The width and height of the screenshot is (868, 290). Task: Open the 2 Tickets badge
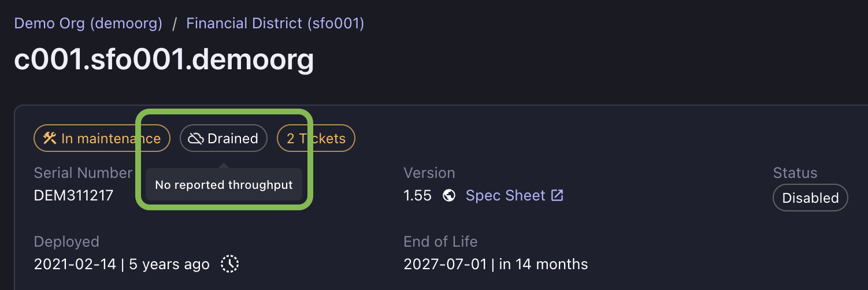point(316,139)
